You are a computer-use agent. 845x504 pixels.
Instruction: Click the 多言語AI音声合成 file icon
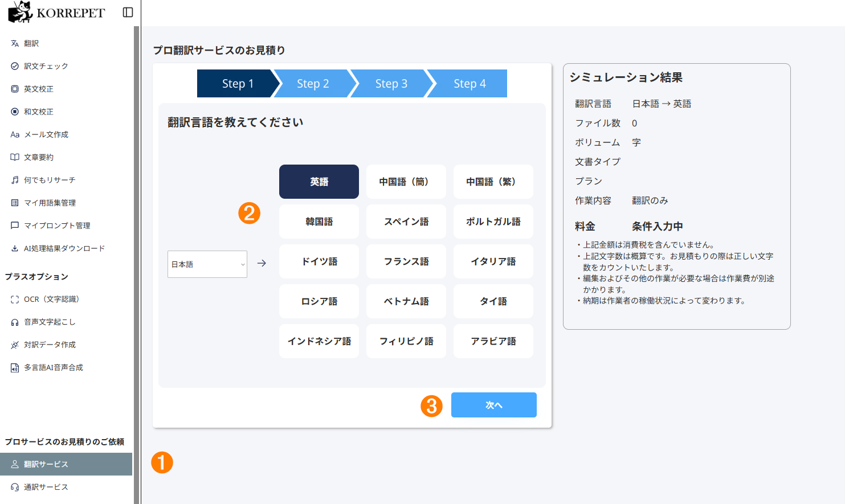pos(15,367)
